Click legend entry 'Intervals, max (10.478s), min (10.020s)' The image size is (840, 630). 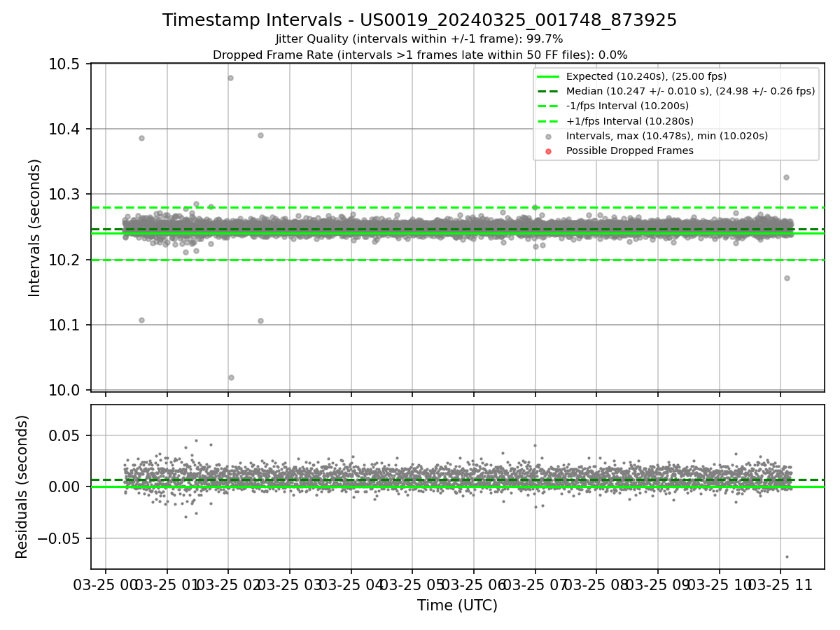coord(667,136)
